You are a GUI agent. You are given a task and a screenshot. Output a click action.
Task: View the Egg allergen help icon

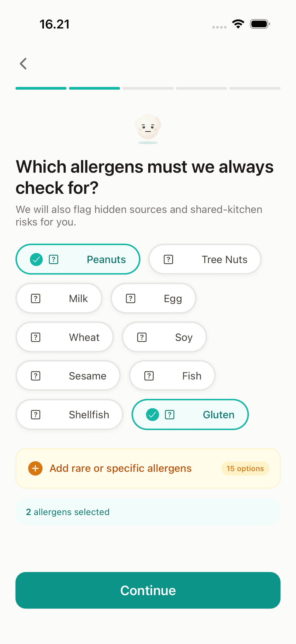pos(130,298)
